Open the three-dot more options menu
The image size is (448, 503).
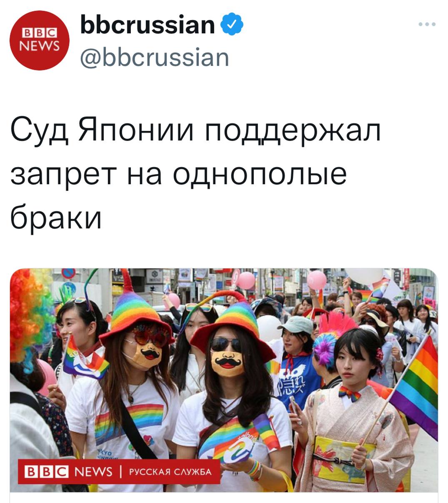click(427, 24)
